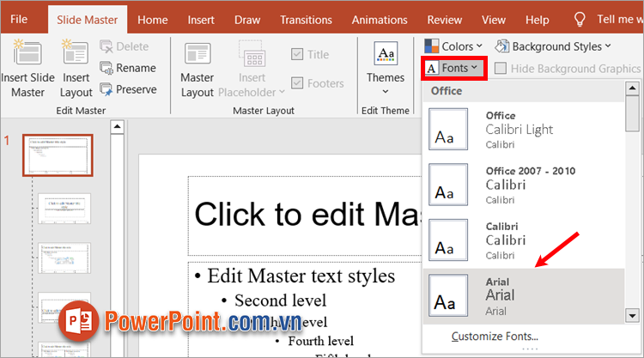Collapse the Fonts dropdown arrow
The image size is (644, 358).
(474, 67)
